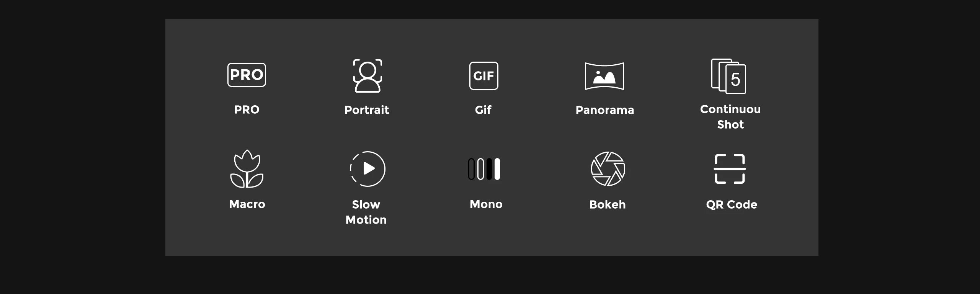The image size is (980, 294).
Task: Open Continuous Shot stacked cards icon
Action: coord(728,76)
